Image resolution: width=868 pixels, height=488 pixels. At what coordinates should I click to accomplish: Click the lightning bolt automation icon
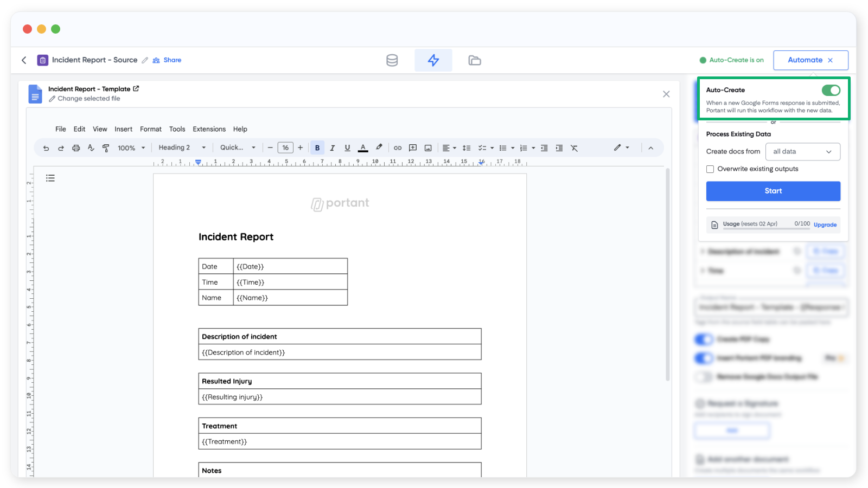coord(433,60)
